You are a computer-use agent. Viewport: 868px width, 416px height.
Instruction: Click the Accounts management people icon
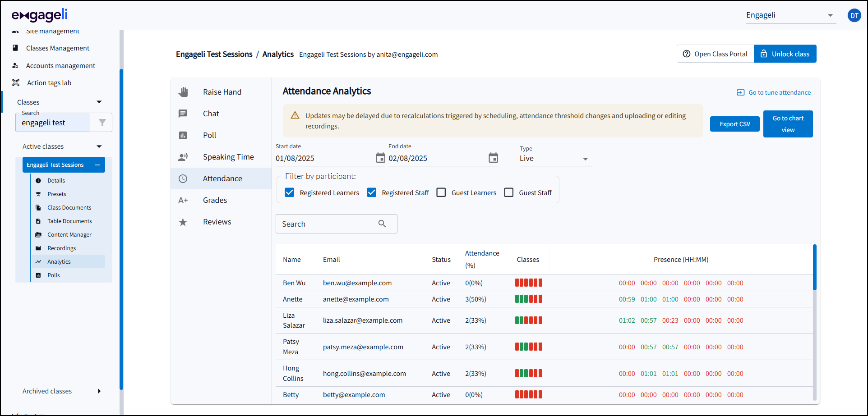pos(15,65)
